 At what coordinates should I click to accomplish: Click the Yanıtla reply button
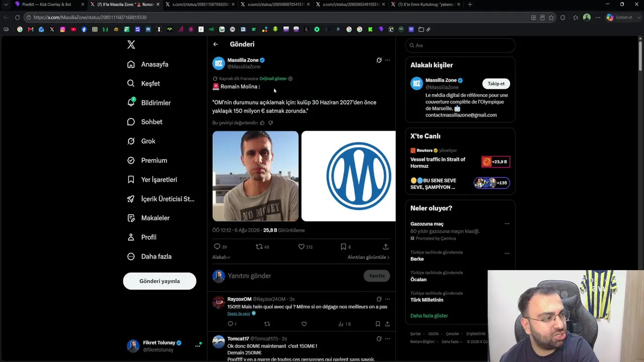[x=377, y=276]
